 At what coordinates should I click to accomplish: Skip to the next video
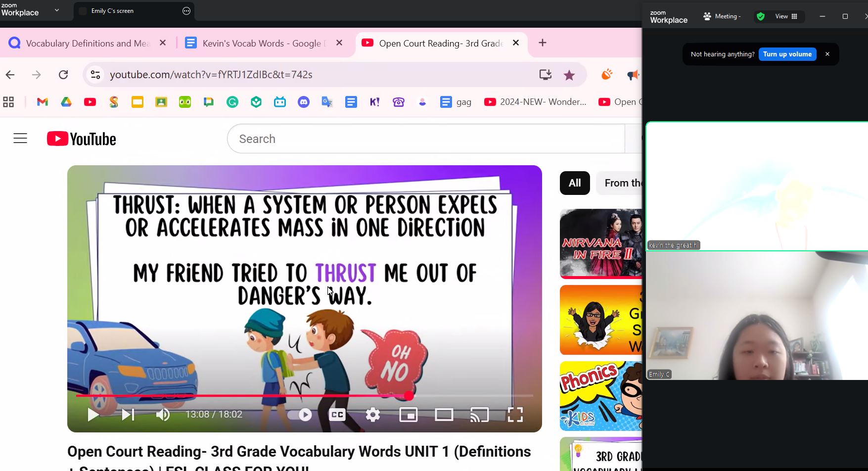click(x=128, y=415)
